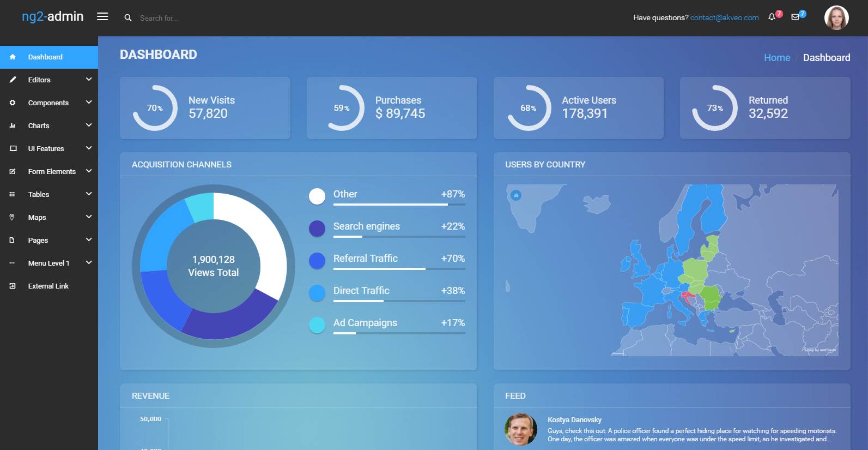Expand the Components menu chevron
The height and width of the screenshot is (450, 868).
pyautogui.click(x=89, y=103)
